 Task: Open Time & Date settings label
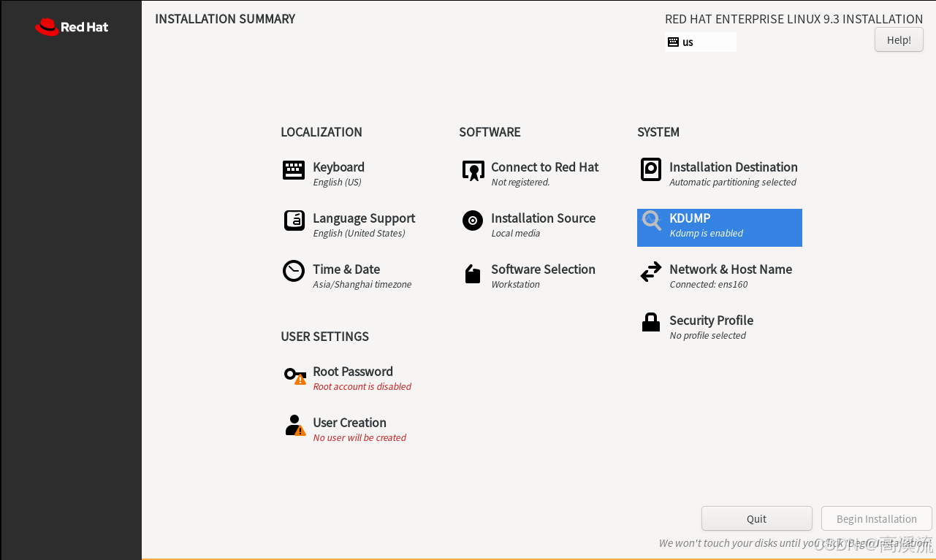coord(346,269)
